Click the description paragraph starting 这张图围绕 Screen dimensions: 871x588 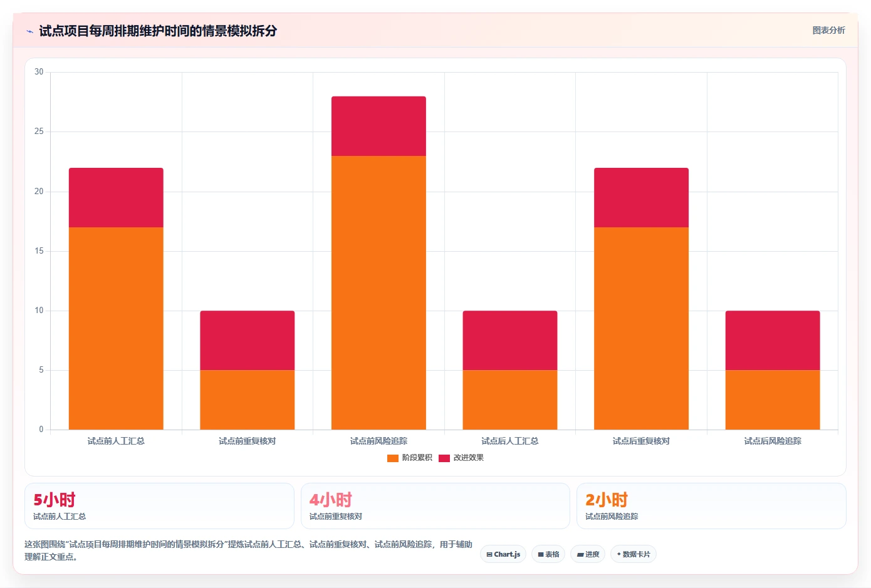pyautogui.click(x=248, y=550)
